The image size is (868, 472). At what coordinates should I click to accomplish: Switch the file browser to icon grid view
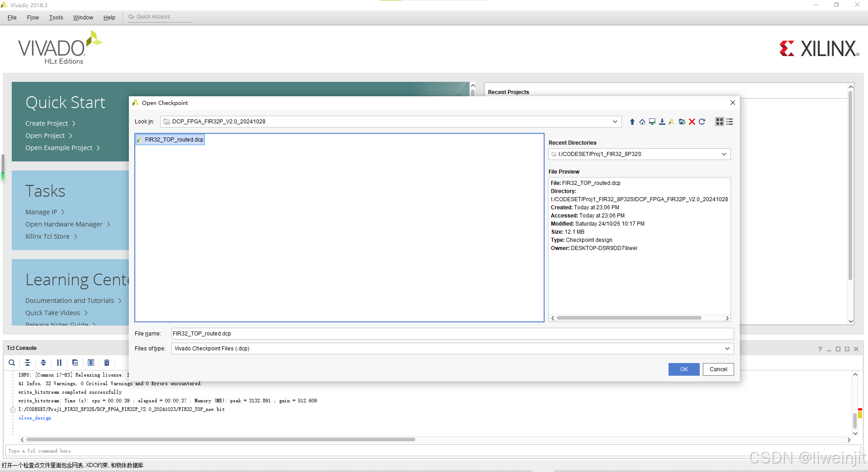719,122
